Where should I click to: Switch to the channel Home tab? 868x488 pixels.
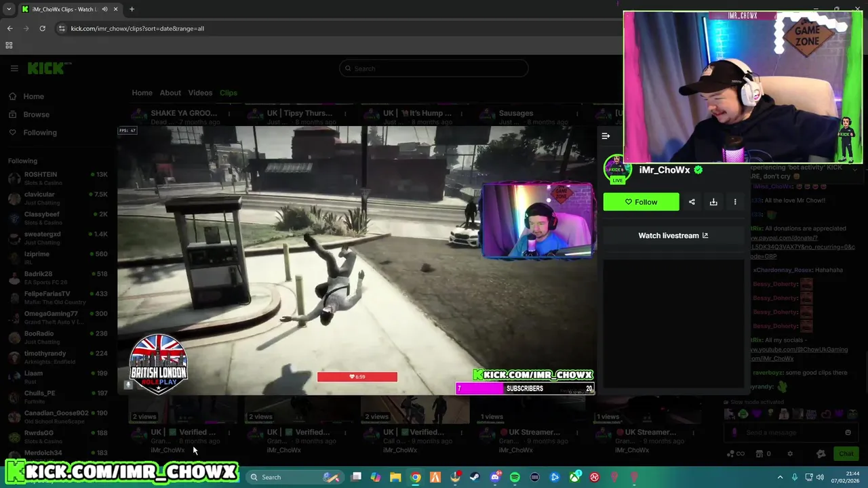(x=142, y=93)
